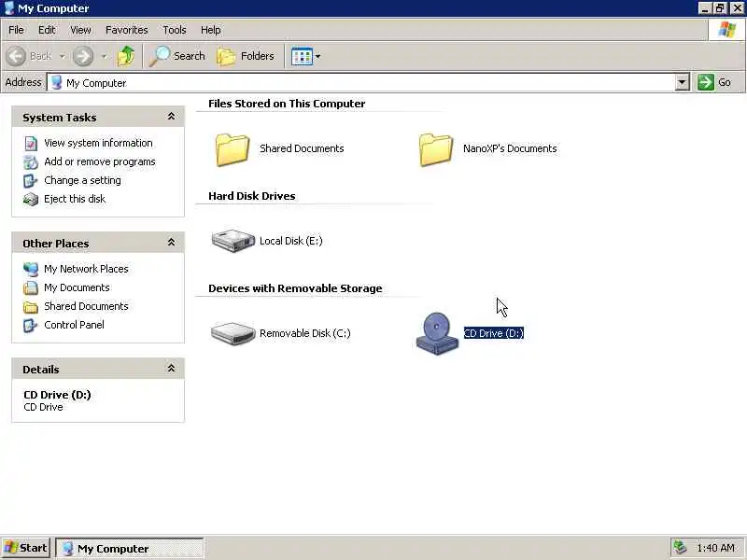The image size is (747, 560).
Task: Click the My Computer title bar icon
Action: pos(8,8)
